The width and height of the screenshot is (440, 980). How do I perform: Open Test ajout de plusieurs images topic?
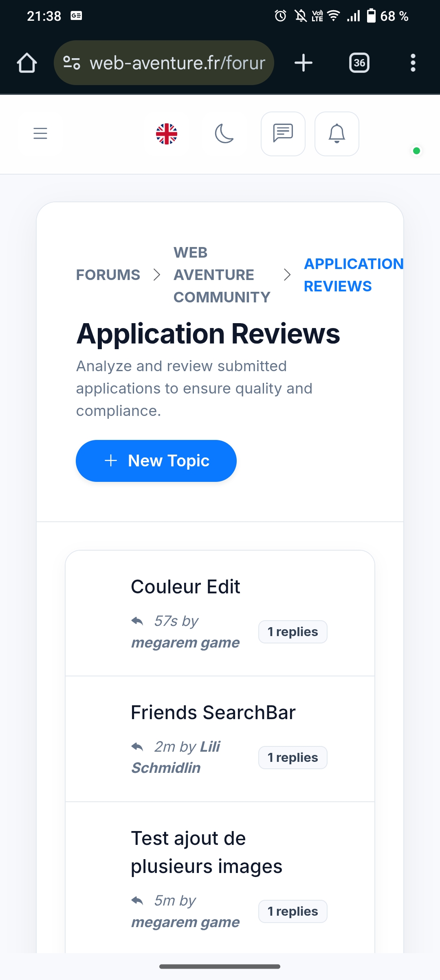tap(206, 852)
